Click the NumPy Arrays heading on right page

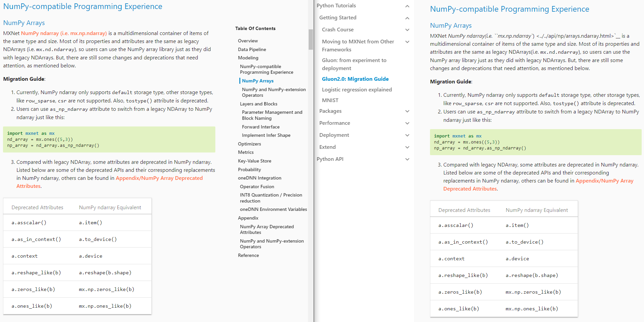(x=451, y=26)
